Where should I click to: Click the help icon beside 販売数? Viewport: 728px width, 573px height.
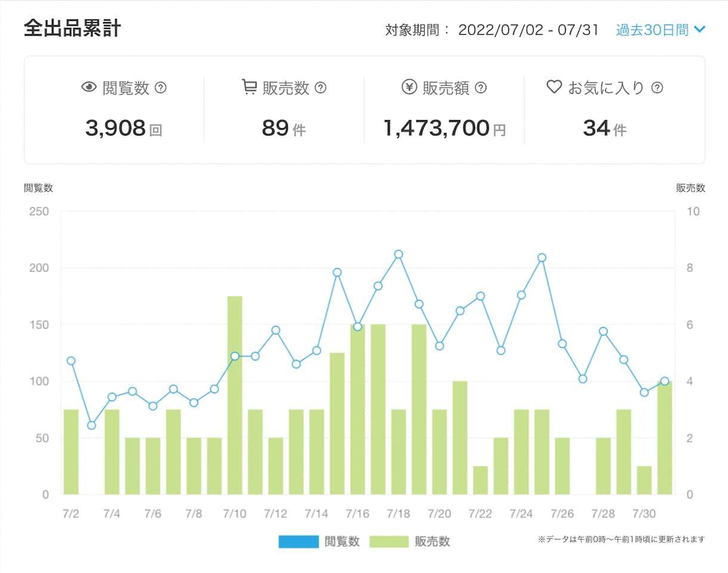pos(320,88)
